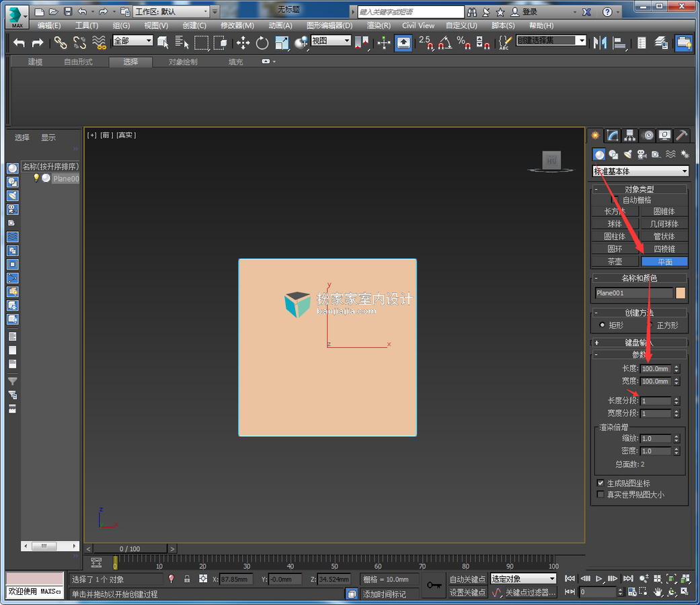
Task: Select the Scale tool in main toolbar
Action: (282, 43)
